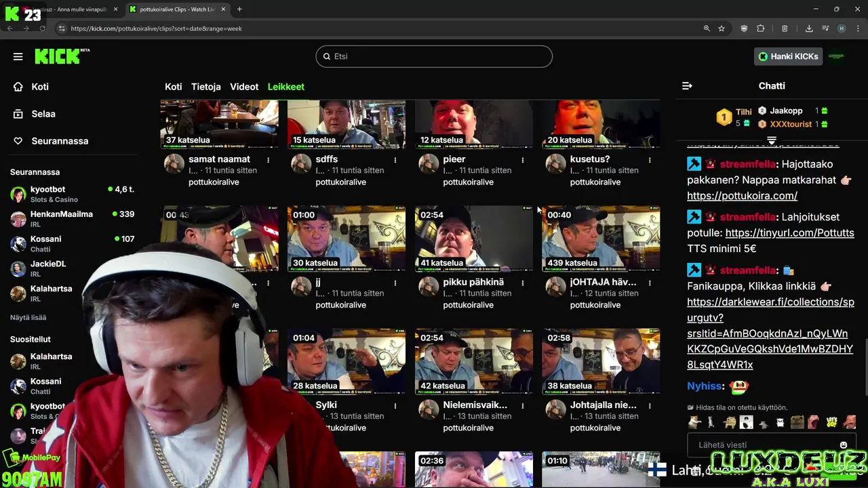Open the tinyurl.com/Pottutts link in chat
The width and height of the screenshot is (868, 488).
click(x=789, y=232)
